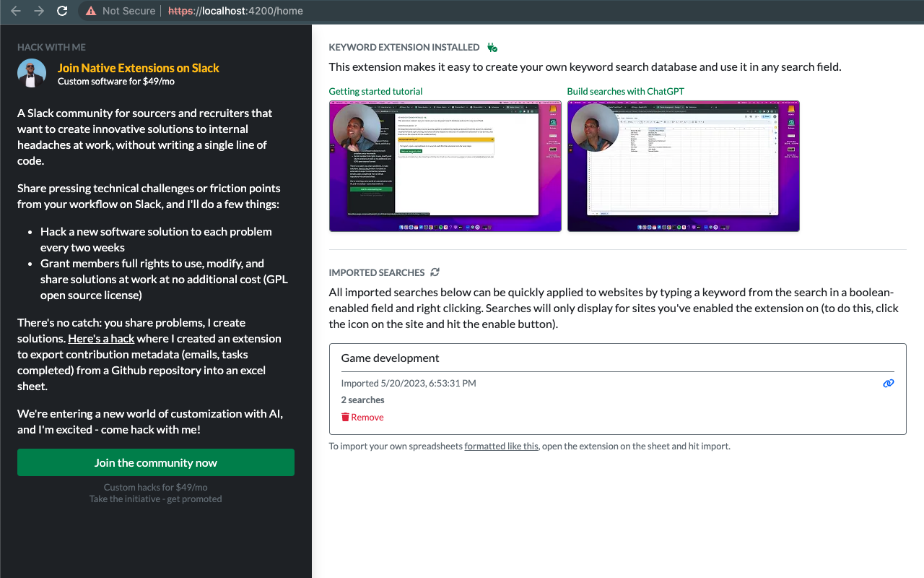Screen dimensions: 924x578
Task: Select the Game development search title
Action: [390, 358]
